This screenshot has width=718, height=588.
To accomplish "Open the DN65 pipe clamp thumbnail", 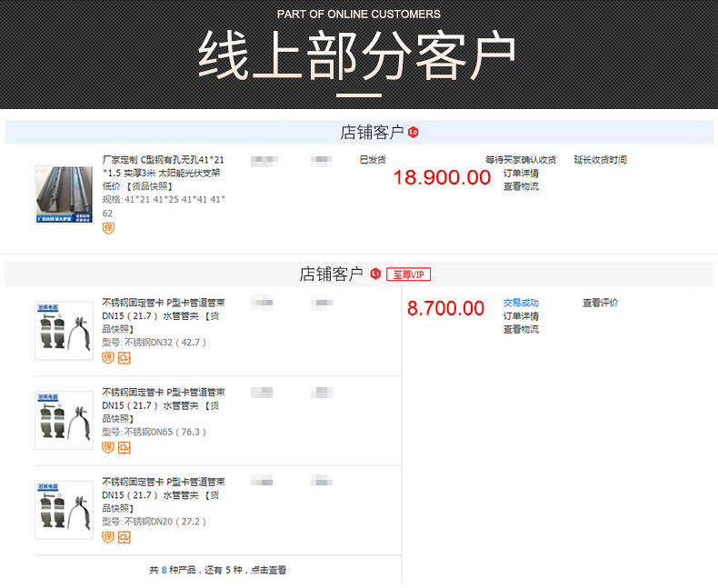I will click(x=65, y=421).
